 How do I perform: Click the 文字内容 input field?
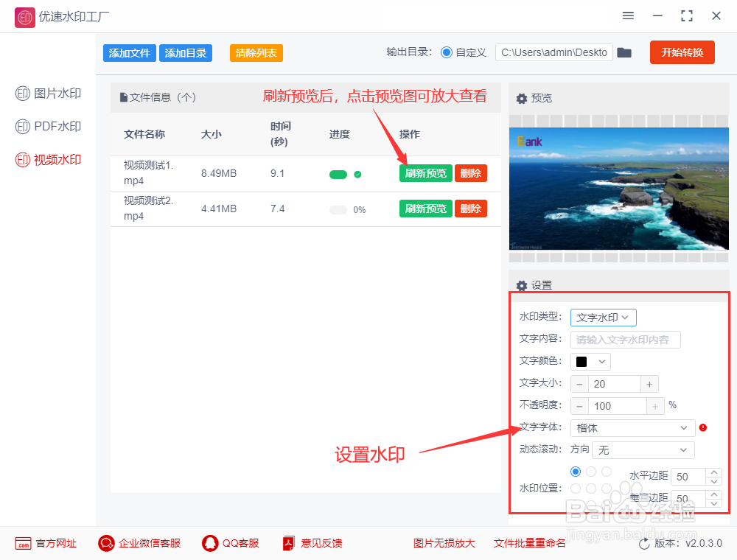625,340
